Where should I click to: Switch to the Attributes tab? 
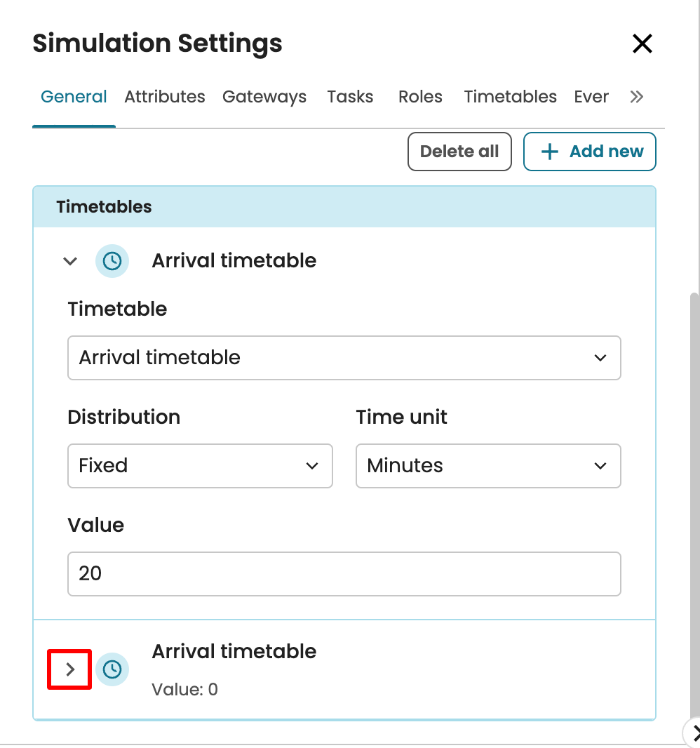(x=165, y=97)
